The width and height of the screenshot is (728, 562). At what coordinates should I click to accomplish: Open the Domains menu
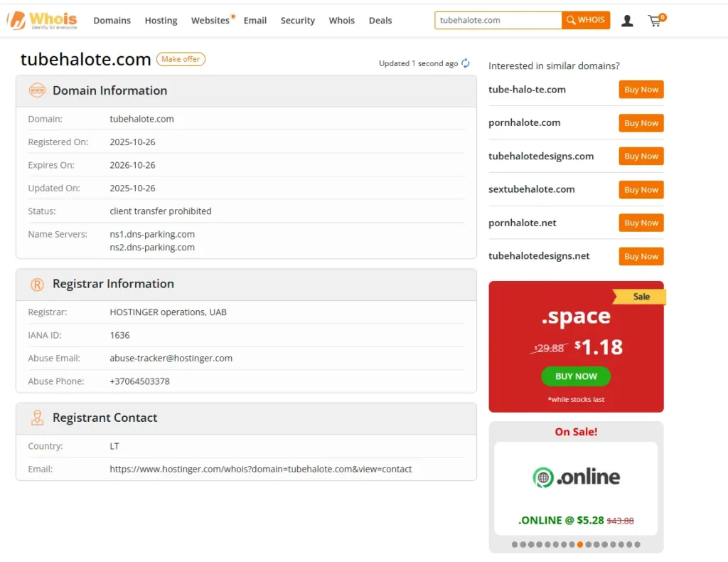(112, 21)
